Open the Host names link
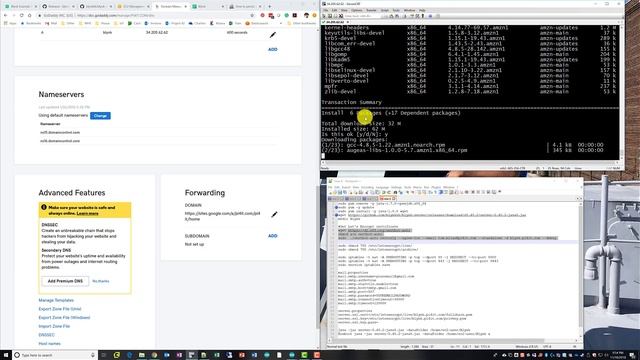This screenshot has height=360, width=640. pos(49,344)
